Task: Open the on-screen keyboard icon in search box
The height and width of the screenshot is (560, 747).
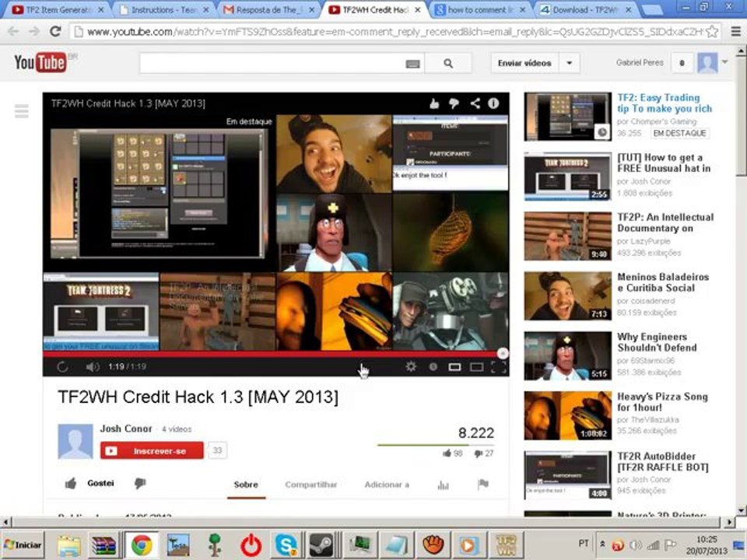Action: 412,64
